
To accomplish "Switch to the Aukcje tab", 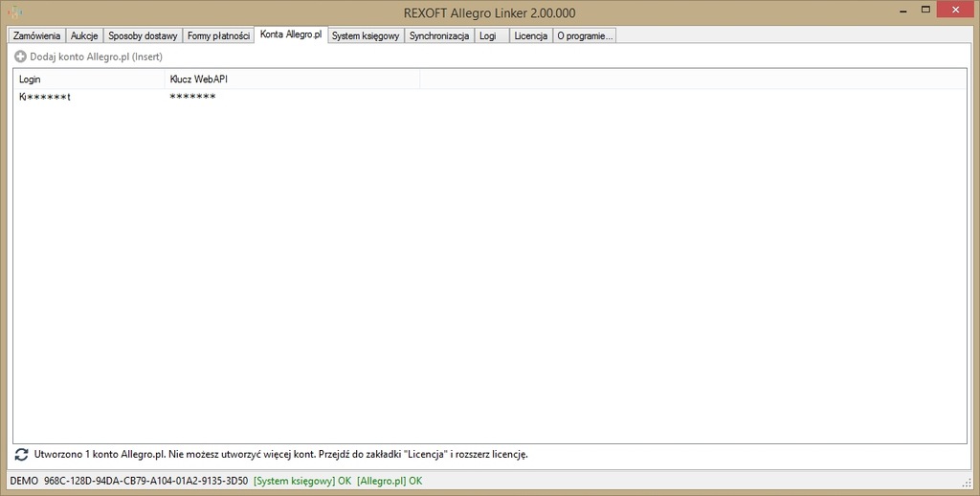I will point(84,35).
